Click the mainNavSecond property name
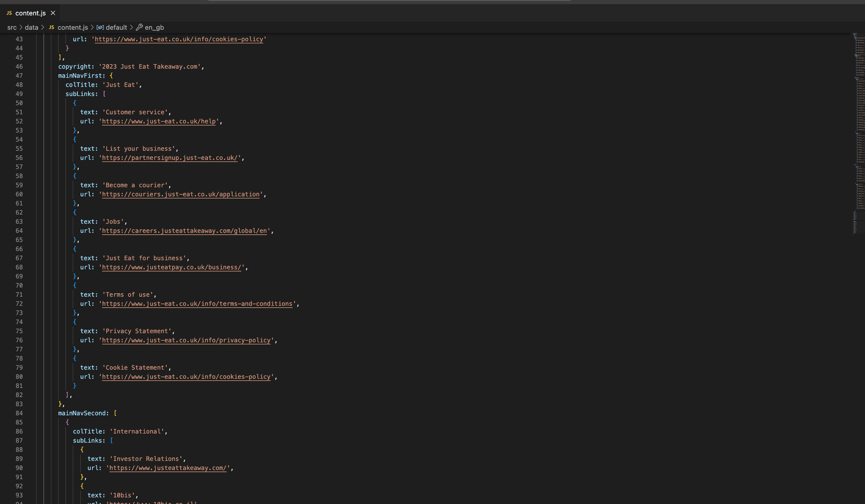This screenshot has height=504, width=865. 82,413
